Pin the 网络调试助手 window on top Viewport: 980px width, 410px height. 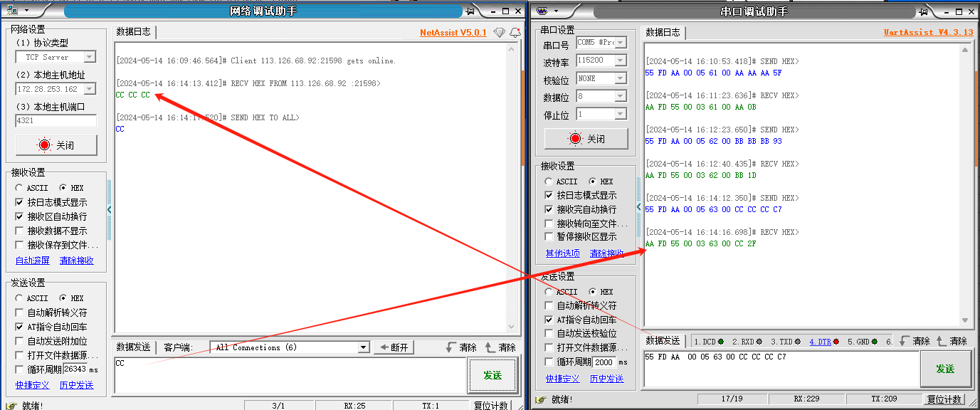[x=470, y=11]
